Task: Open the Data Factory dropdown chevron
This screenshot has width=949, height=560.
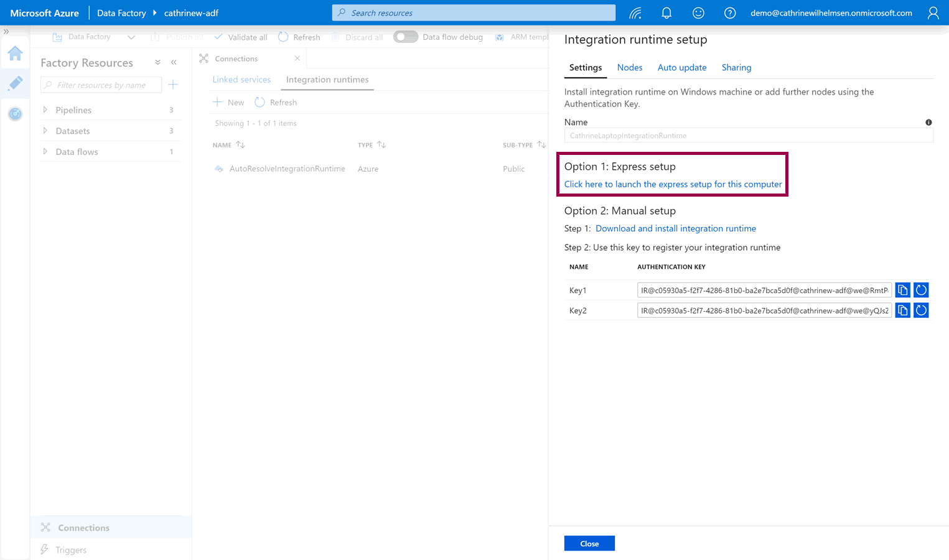Action: click(x=131, y=37)
